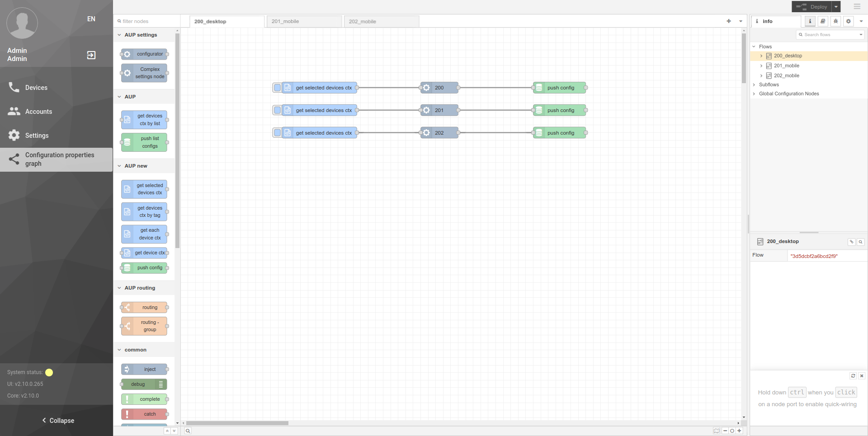Open the main hamburger menu

[x=857, y=6]
